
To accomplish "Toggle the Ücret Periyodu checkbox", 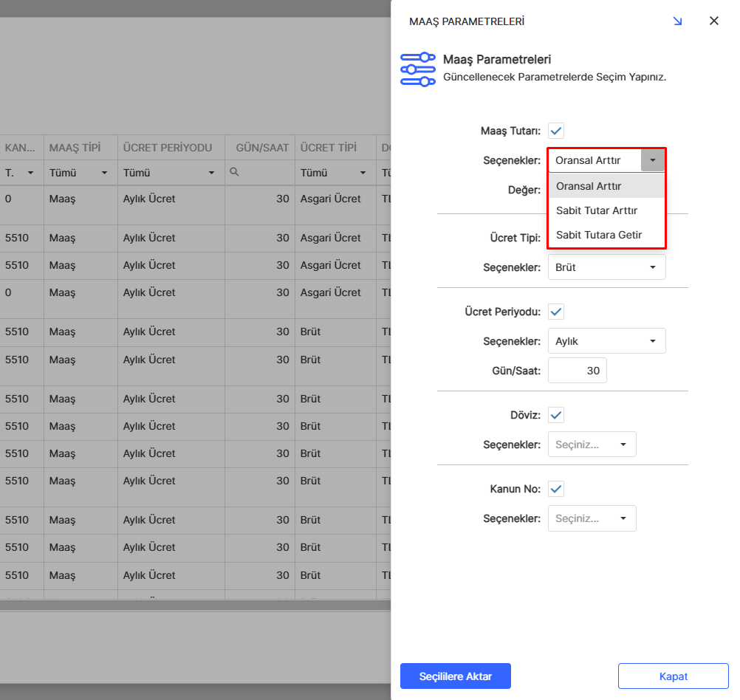I will click(556, 312).
